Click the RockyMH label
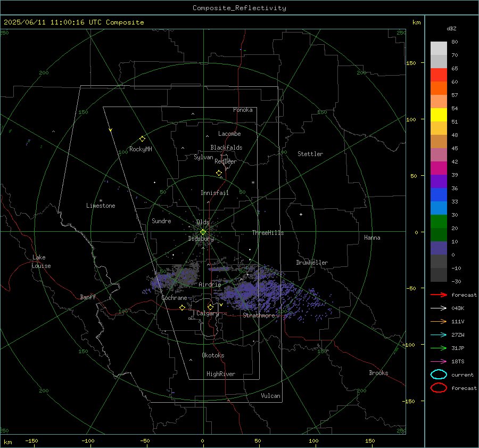479x448 pixels. pos(141,149)
